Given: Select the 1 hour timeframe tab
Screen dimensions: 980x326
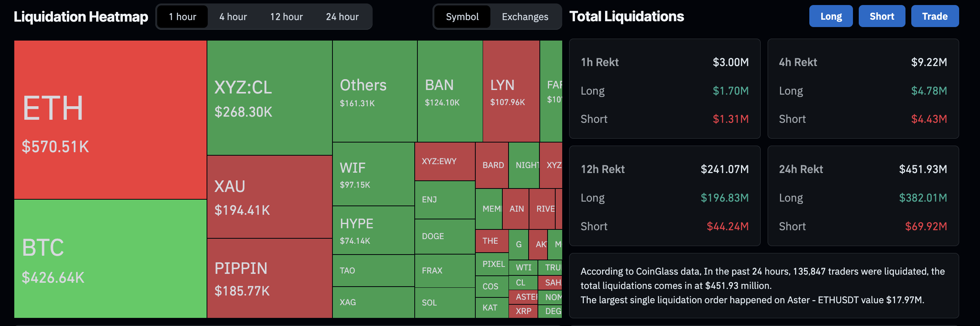Looking at the screenshot, I should click(182, 17).
